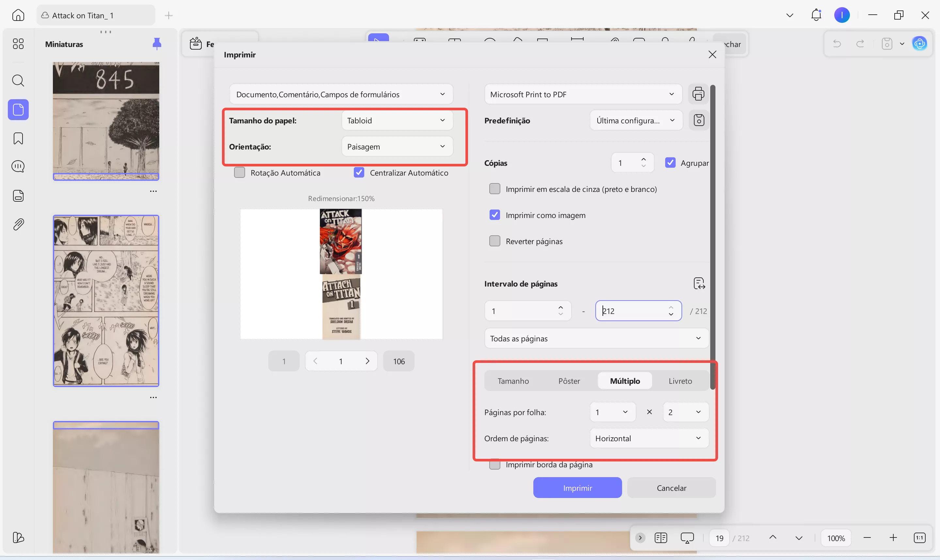Open the comments panel icon
940x560 pixels.
click(18, 166)
